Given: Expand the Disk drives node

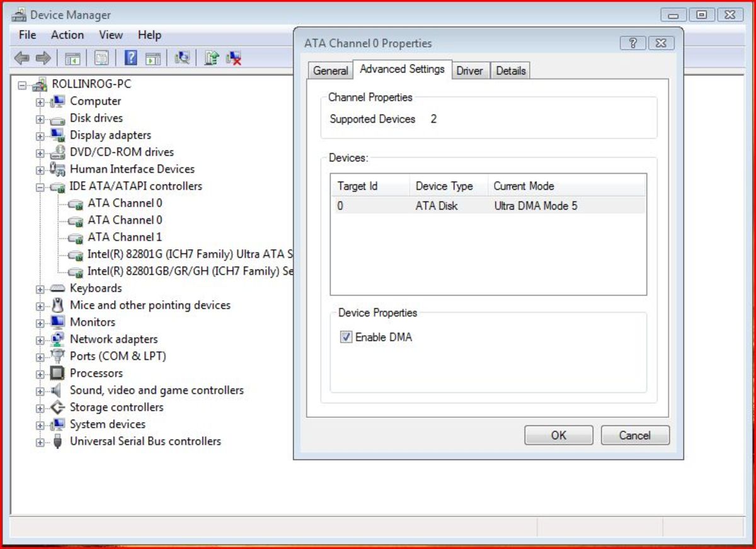Looking at the screenshot, I should [40, 118].
